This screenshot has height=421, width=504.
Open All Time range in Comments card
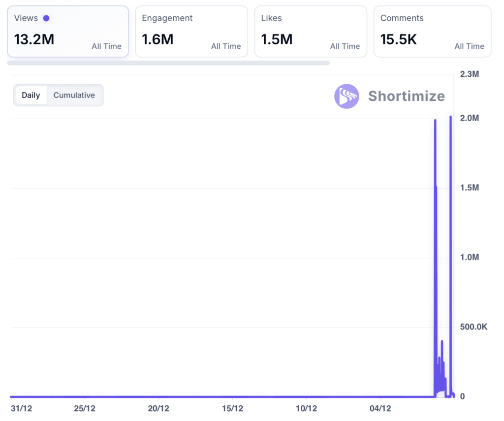[x=469, y=46]
